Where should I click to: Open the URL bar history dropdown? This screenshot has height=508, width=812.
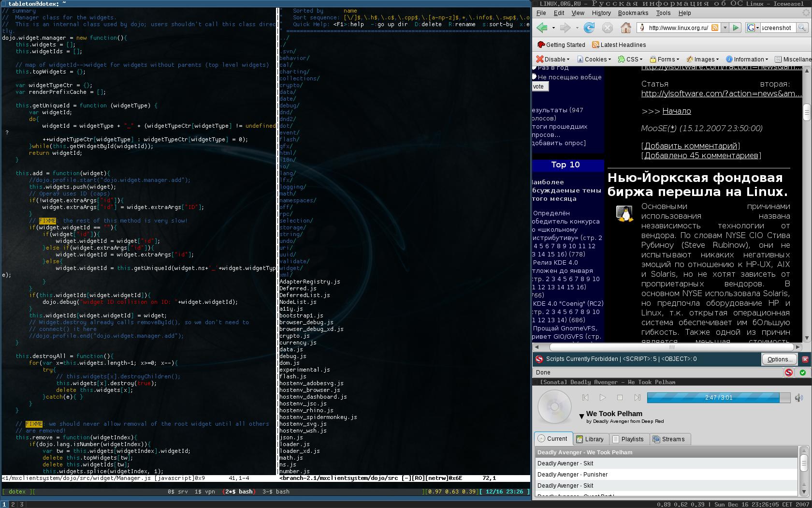[725, 28]
